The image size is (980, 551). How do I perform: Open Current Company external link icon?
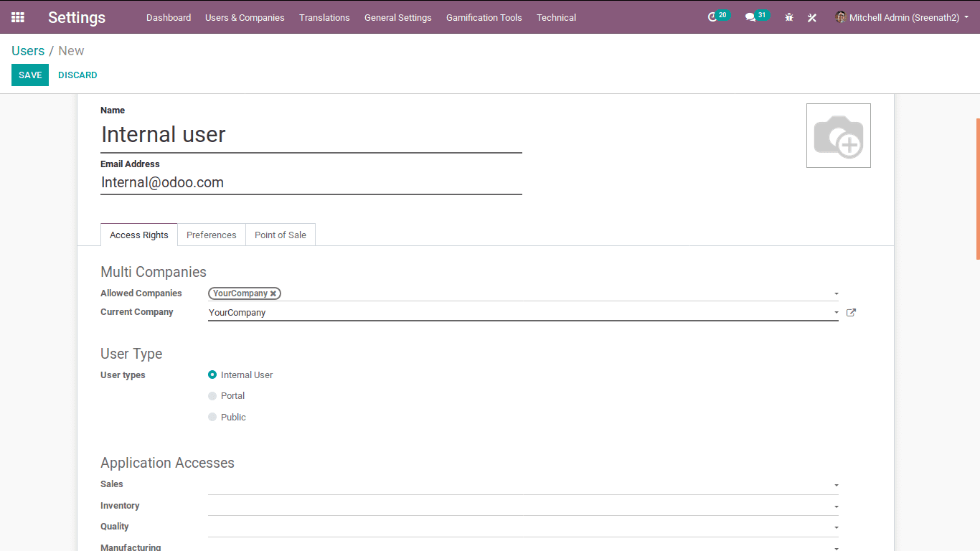[851, 313]
